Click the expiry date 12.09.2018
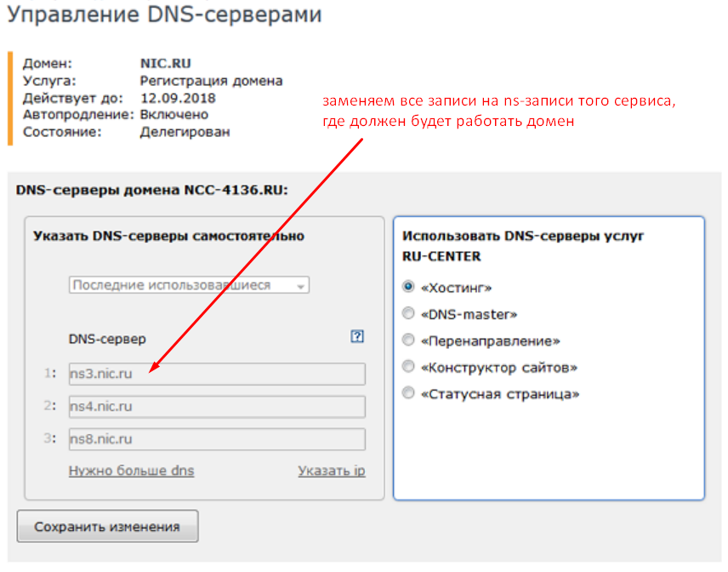 tap(178, 98)
